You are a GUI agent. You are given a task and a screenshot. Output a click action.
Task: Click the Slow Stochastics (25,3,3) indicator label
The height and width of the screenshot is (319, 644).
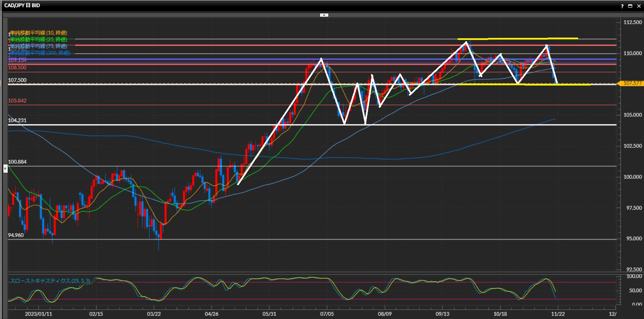pyautogui.click(x=50, y=281)
